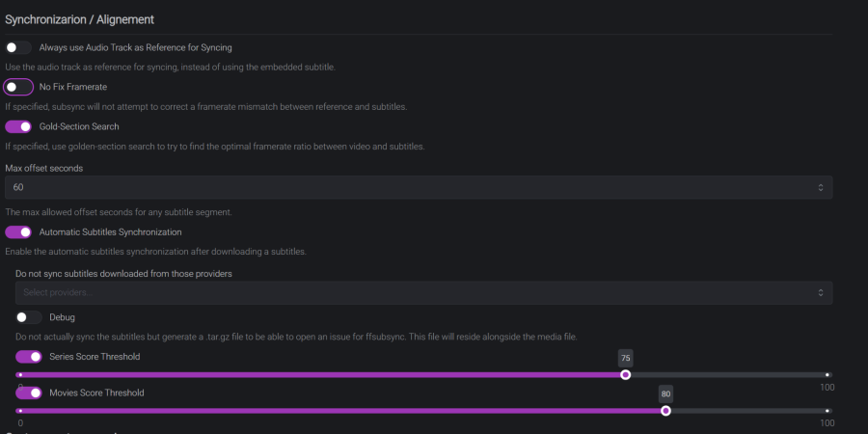Disable Gold-Section Search toggle
The height and width of the screenshot is (434, 868).
coord(18,126)
